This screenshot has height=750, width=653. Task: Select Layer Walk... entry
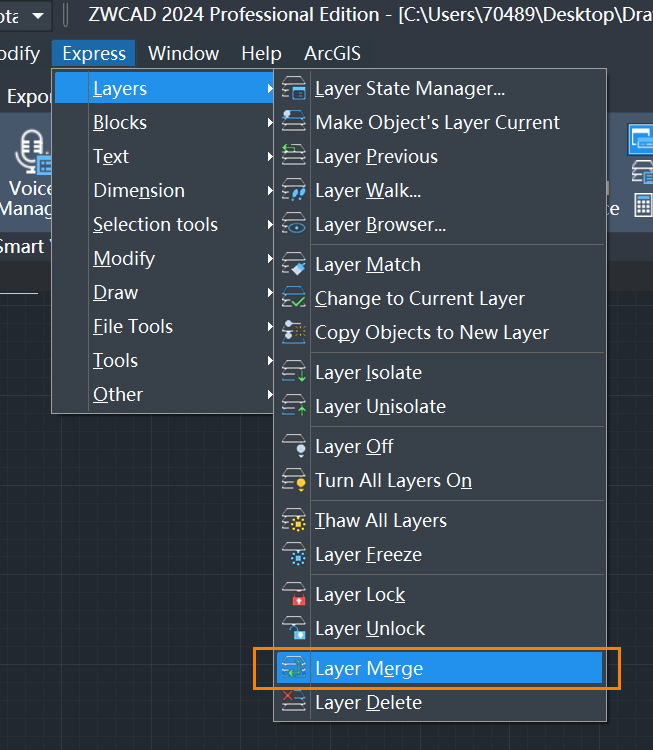(x=440, y=190)
